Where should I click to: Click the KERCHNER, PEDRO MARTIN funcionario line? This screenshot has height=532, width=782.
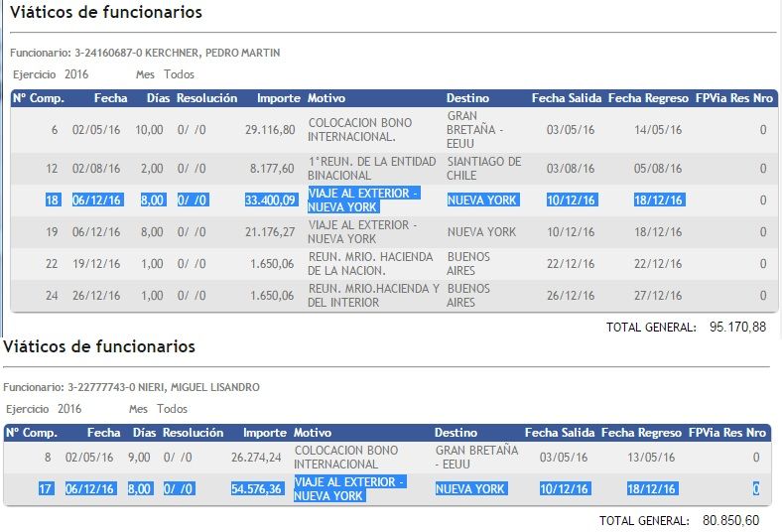click(x=145, y=53)
